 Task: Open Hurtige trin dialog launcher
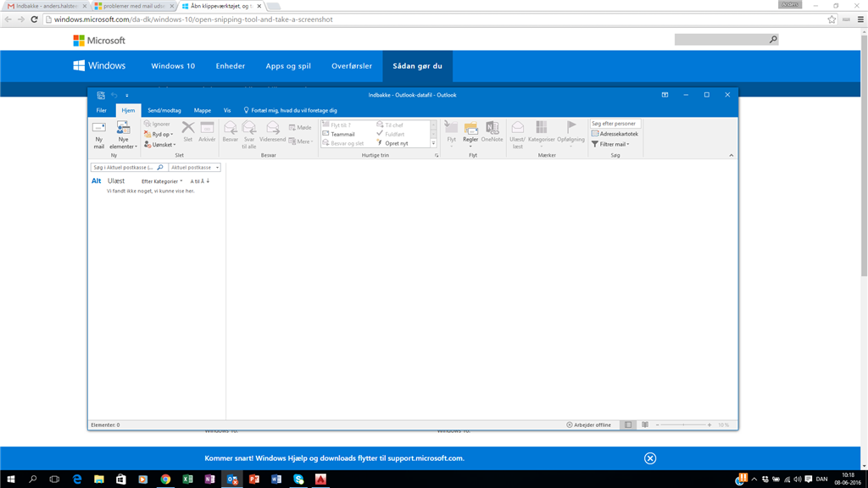(x=437, y=156)
